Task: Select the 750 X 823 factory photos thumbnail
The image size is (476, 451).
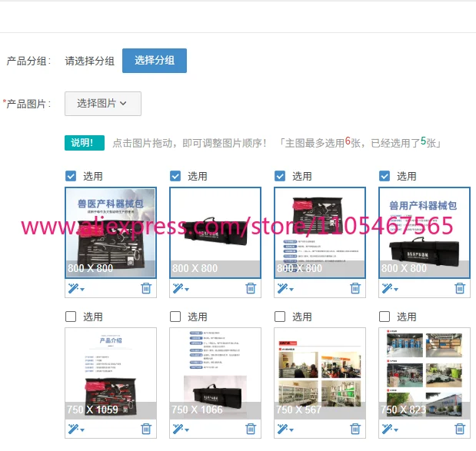Action: coord(424,373)
